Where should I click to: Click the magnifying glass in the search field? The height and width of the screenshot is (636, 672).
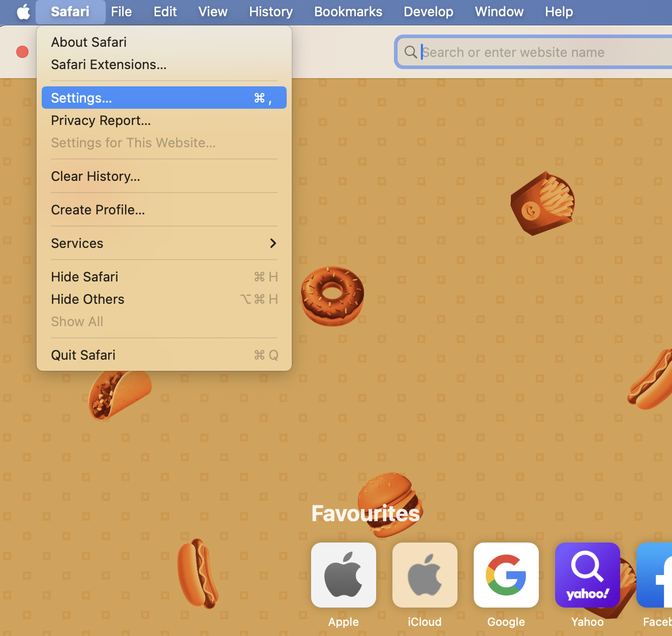click(410, 52)
